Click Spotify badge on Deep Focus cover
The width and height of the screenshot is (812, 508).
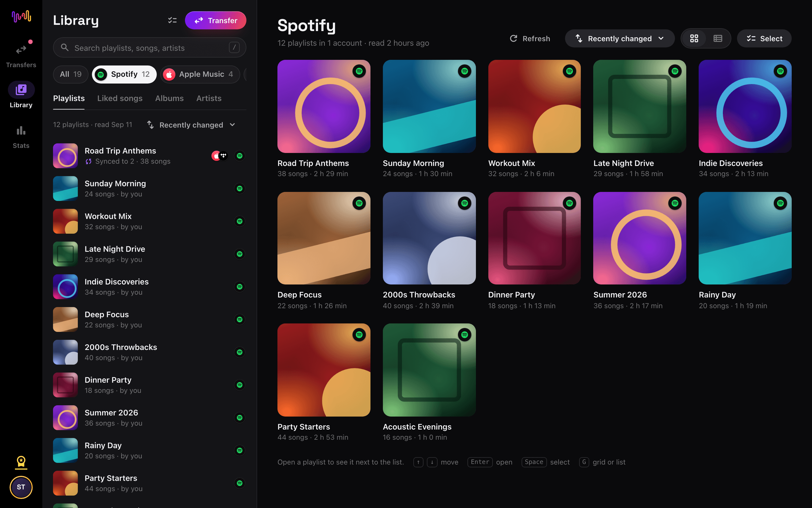click(359, 203)
